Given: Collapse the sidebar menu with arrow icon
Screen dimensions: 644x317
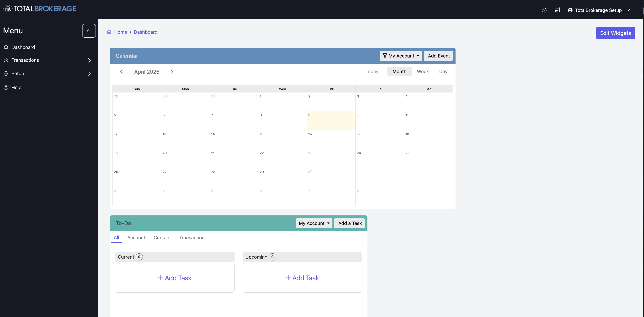Looking at the screenshot, I should (89, 31).
